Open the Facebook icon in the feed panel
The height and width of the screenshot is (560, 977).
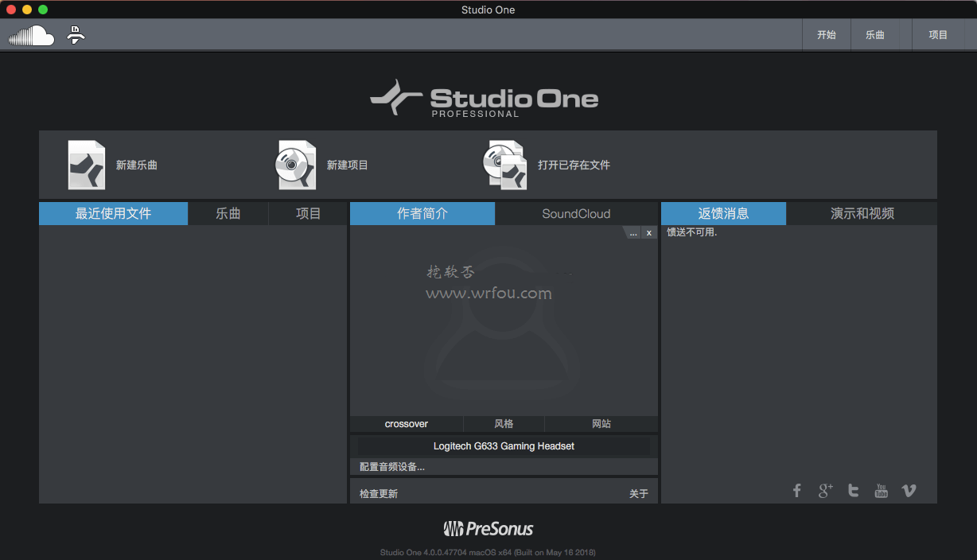tap(796, 491)
